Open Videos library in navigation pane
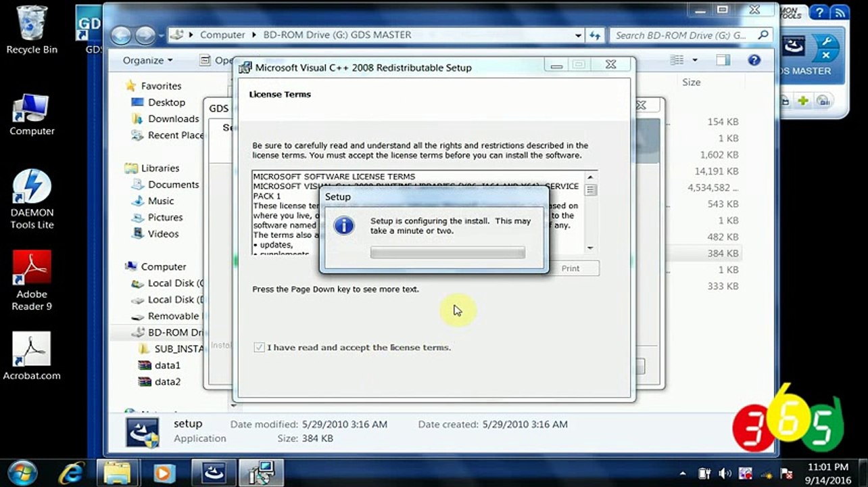Image resolution: width=868 pixels, height=487 pixels. (163, 233)
